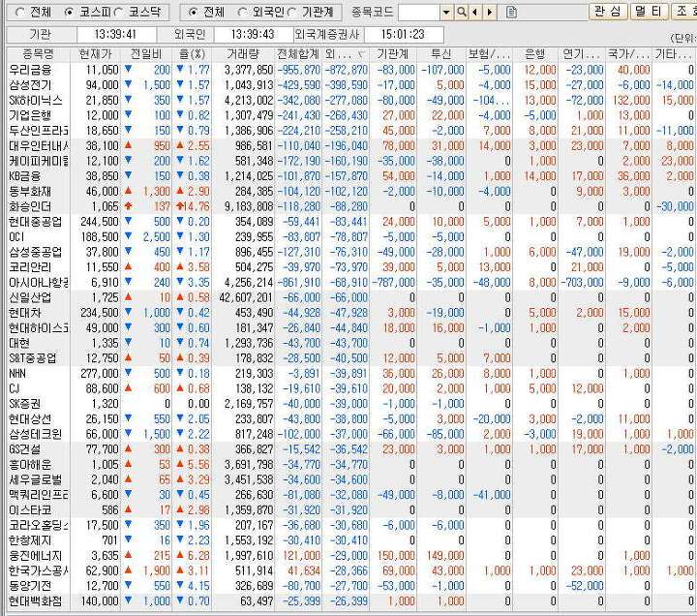
Task: Sort by 거래량 column header
Action: pyautogui.click(x=243, y=54)
